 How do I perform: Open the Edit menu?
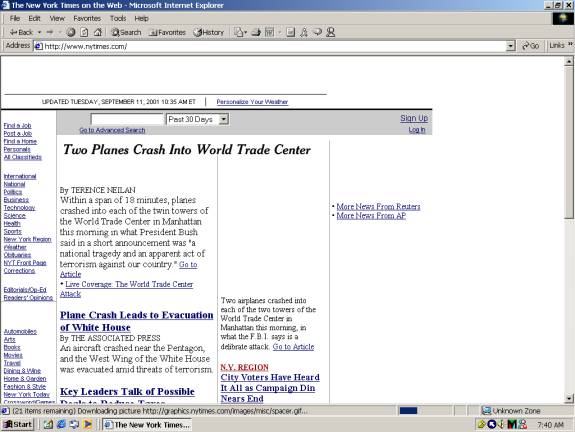34,18
